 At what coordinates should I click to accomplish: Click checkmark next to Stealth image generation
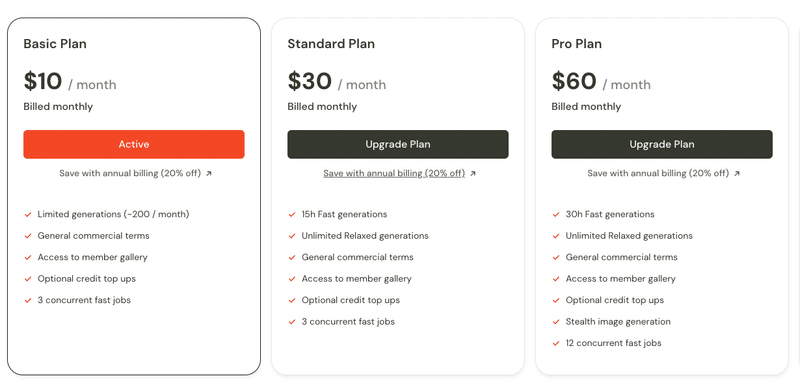click(556, 322)
